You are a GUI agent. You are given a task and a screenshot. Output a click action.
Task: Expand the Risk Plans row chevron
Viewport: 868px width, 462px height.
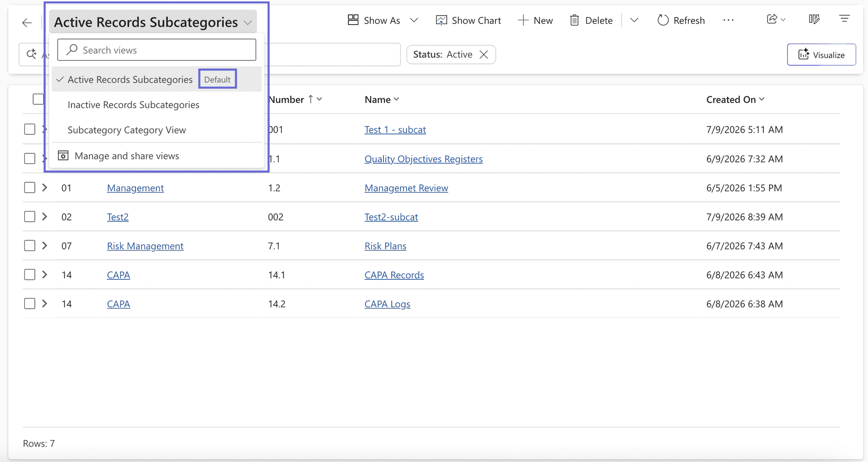pos(45,245)
